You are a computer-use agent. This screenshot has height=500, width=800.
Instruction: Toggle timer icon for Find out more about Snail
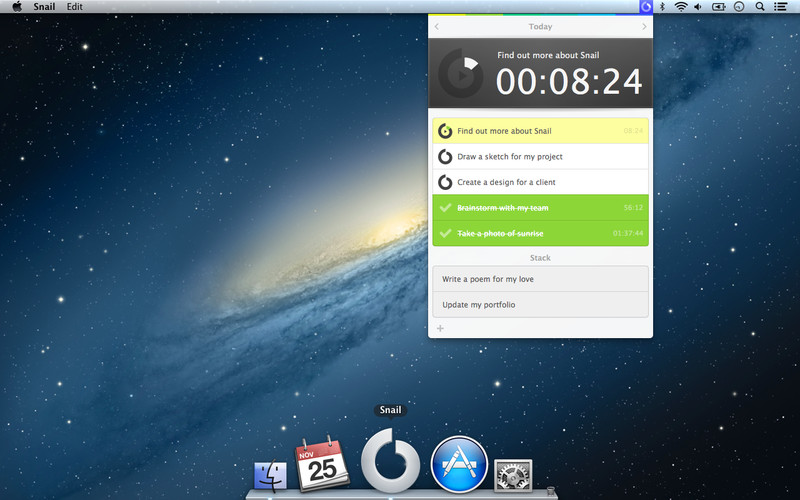445,131
